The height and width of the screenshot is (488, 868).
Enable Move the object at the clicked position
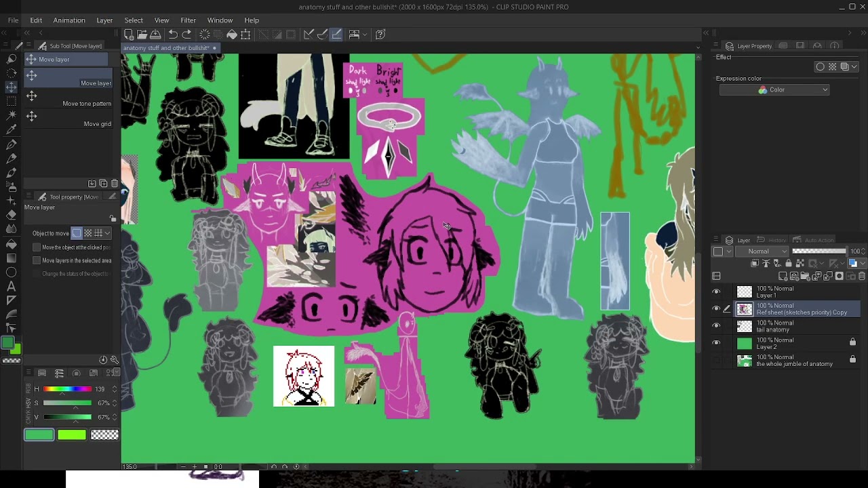click(x=37, y=247)
